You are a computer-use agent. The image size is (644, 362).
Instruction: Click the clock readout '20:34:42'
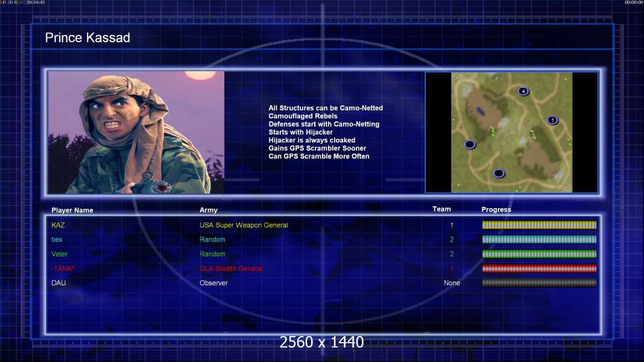point(36,2)
